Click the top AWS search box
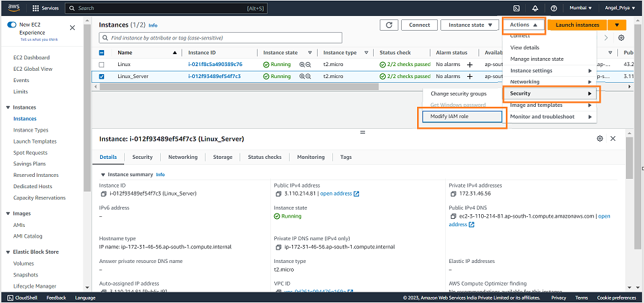Screen dimensions: 644x303 coord(166,8)
